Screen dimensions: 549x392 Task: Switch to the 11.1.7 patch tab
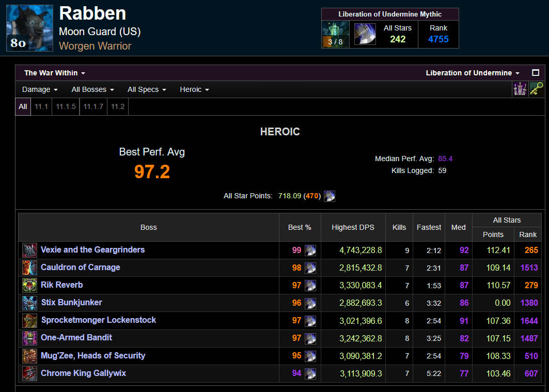(x=93, y=106)
